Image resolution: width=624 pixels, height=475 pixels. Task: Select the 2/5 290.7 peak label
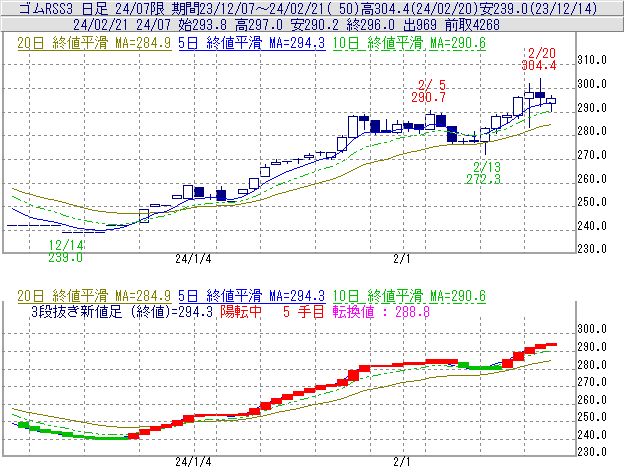(429, 91)
